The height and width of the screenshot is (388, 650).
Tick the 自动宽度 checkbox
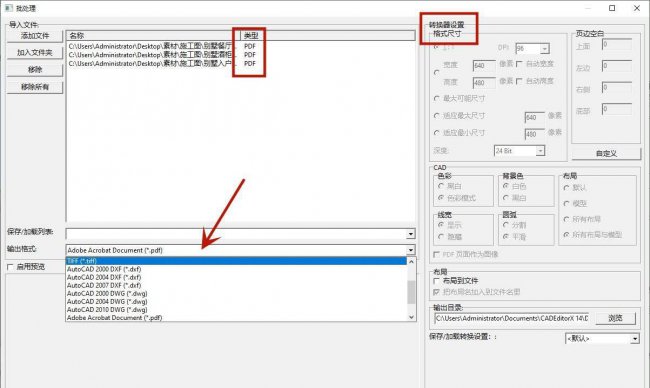[x=519, y=64]
